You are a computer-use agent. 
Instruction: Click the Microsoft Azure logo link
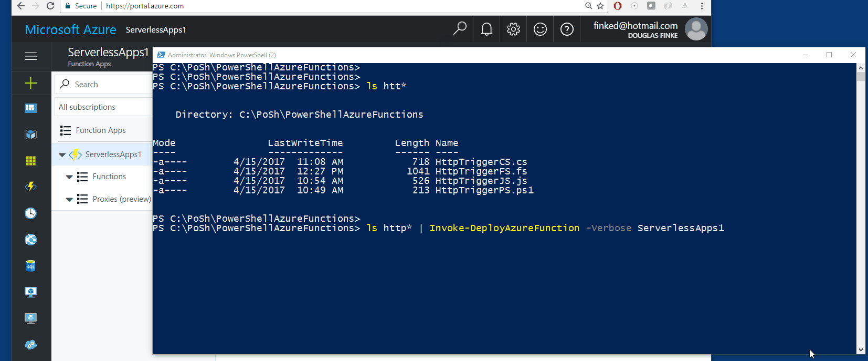(x=71, y=29)
